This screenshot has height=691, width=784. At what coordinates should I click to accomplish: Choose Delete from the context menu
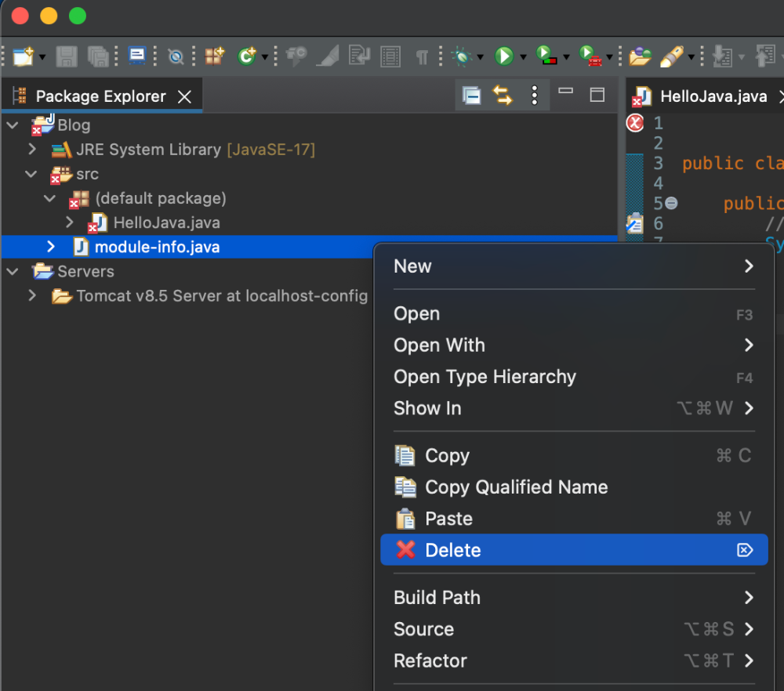click(453, 550)
